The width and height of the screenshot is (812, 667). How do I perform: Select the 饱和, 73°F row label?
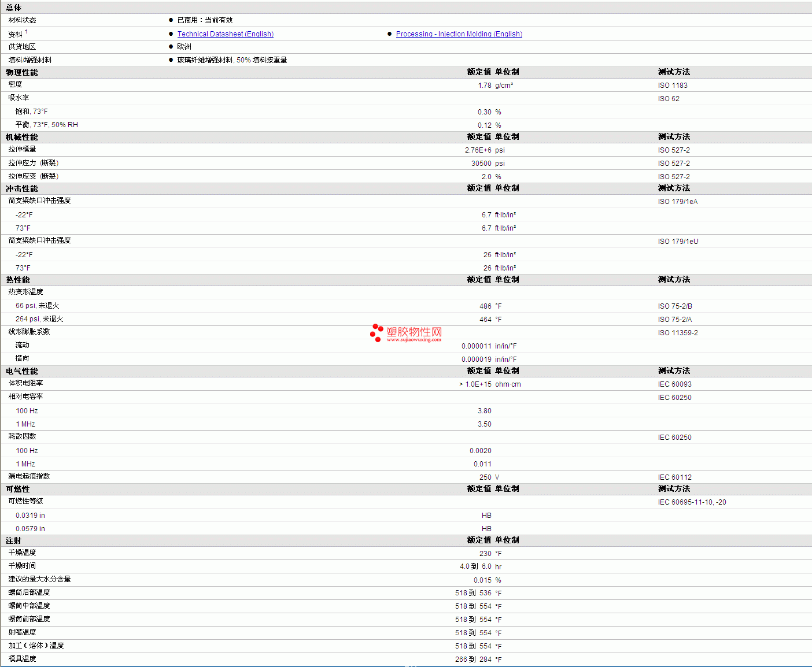tap(32, 112)
